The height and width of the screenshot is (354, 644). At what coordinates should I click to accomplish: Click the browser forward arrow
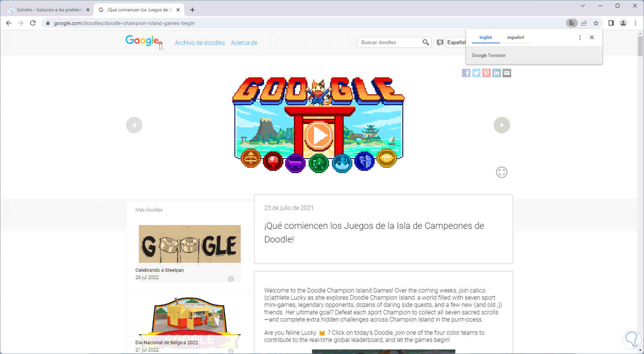coord(21,23)
